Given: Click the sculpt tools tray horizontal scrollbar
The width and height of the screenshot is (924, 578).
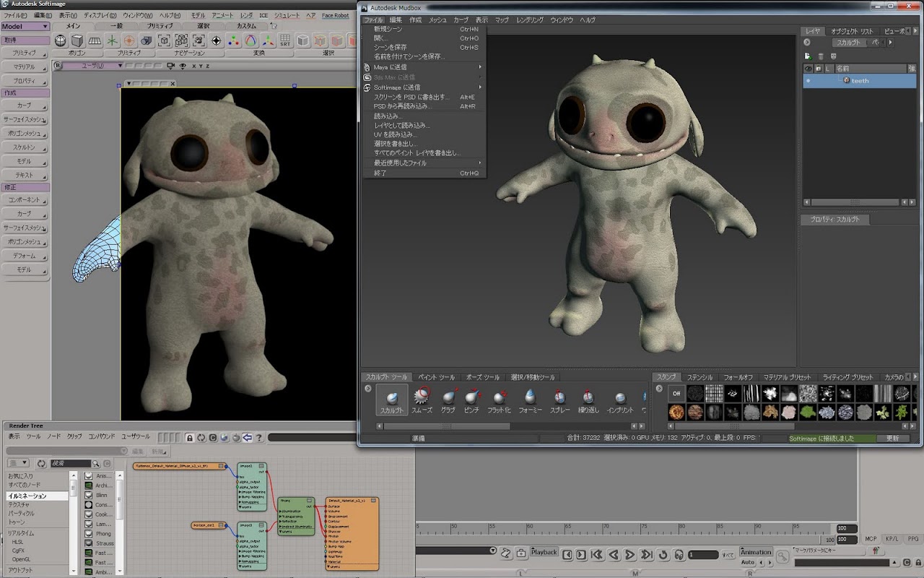Looking at the screenshot, I should coord(445,426).
